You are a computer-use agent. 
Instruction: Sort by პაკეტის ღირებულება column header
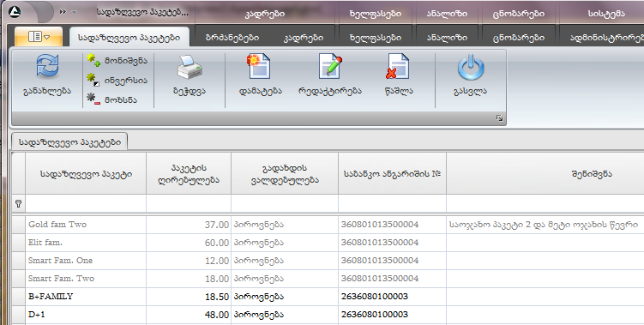tap(189, 174)
